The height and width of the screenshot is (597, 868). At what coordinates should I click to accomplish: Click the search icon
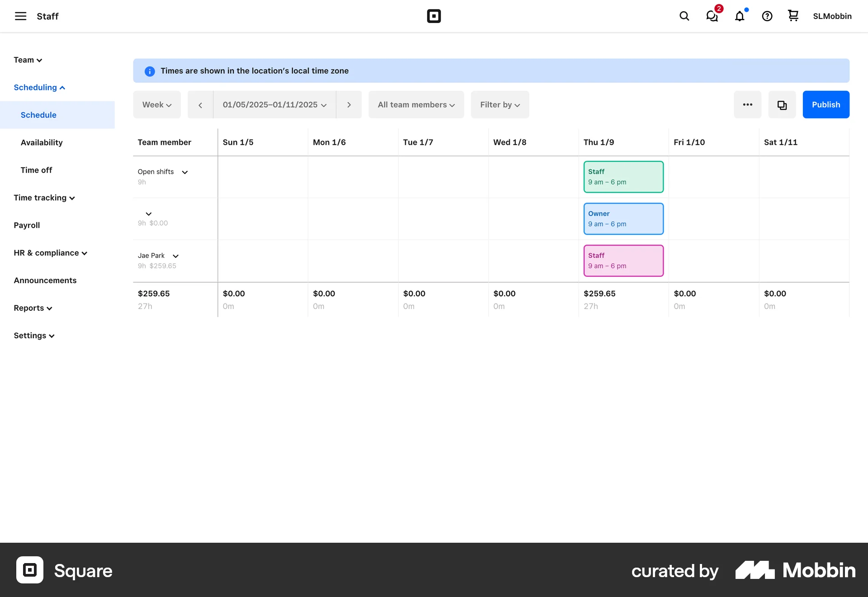point(684,16)
